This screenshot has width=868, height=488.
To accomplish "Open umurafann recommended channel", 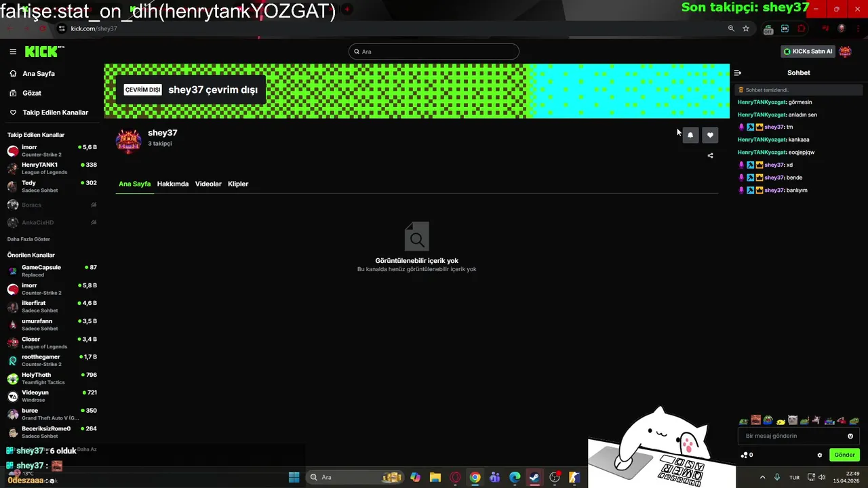I will click(x=52, y=325).
